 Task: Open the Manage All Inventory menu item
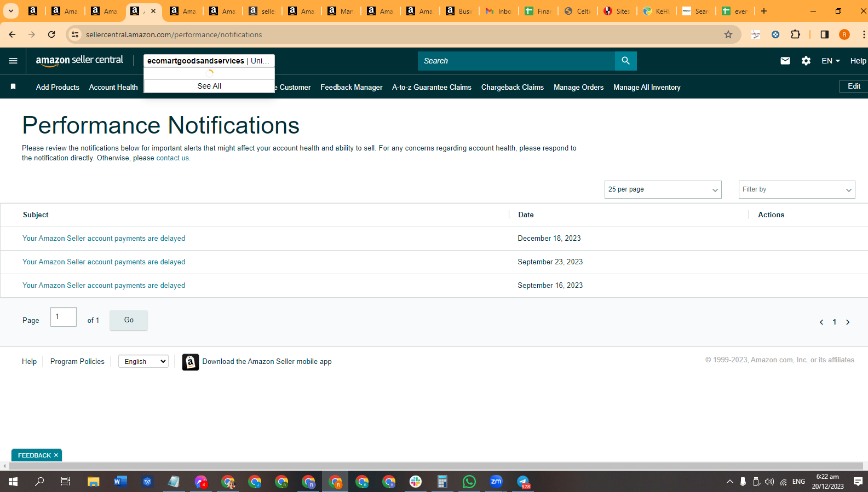647,87
